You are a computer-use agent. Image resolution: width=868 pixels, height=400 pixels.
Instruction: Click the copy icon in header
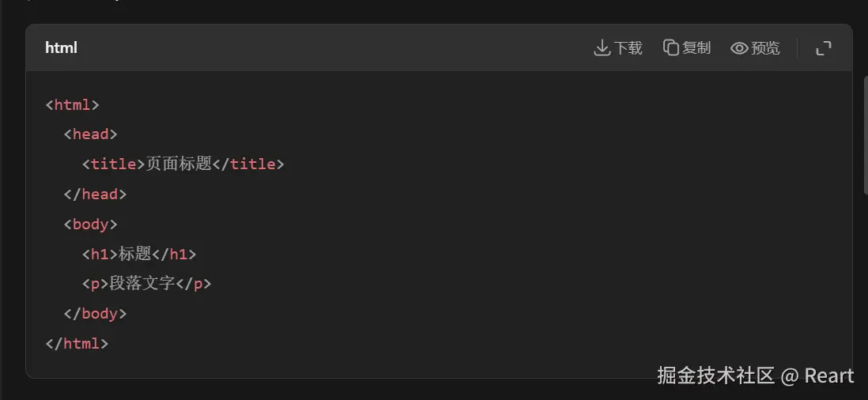pyautogui.click(x=671, y=48)
